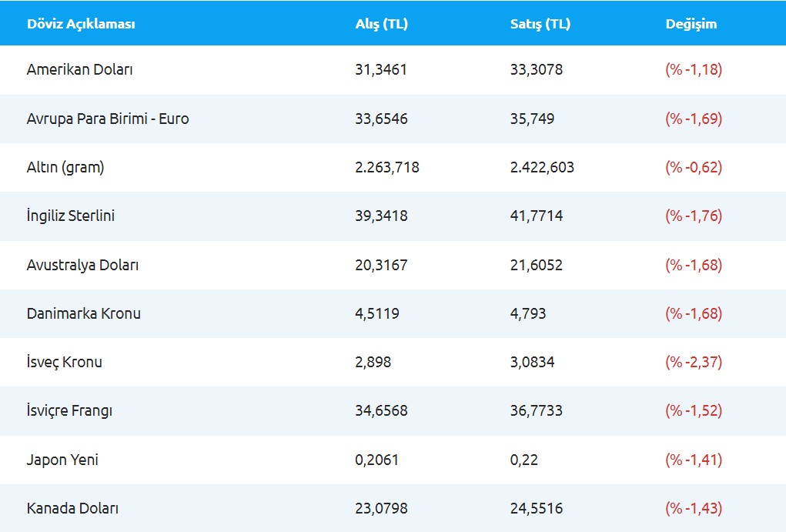Click İsveç Kronu change value -2,37
Image resolution: width=786 pixels, height=532 pixels.
[x=694, y=362]
